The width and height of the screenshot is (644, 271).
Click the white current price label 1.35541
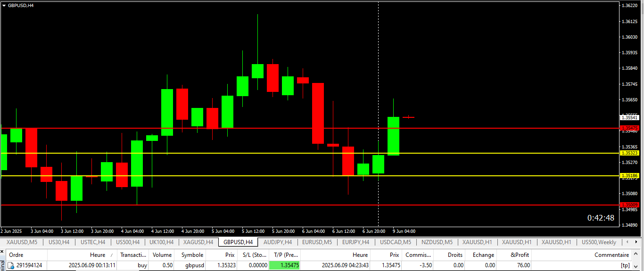630,117
